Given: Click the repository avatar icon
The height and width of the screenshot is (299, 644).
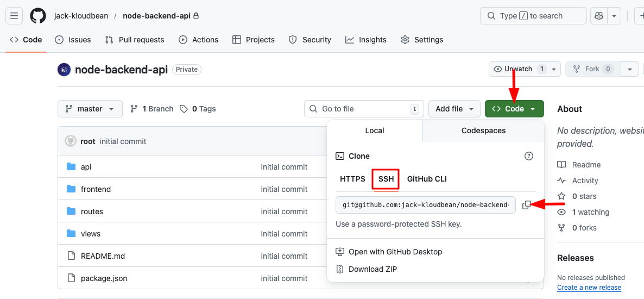Looking at the screenshot, I should pyautogui.click(x=64, y=70).
